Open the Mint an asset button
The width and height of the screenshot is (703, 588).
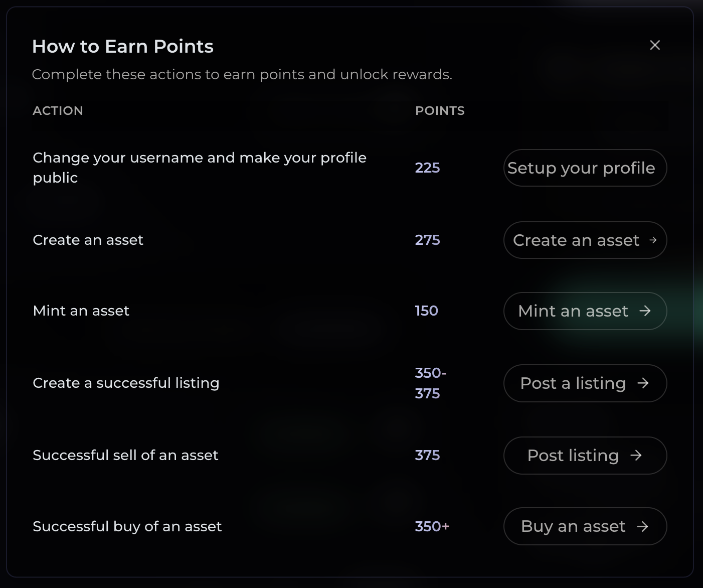pyautogui.click(x=585, y=311)
